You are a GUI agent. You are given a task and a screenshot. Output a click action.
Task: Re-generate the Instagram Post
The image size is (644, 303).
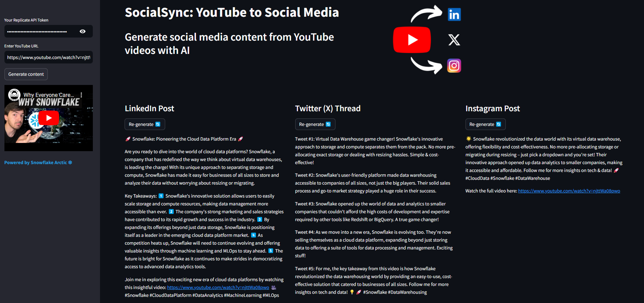[485, 124]
